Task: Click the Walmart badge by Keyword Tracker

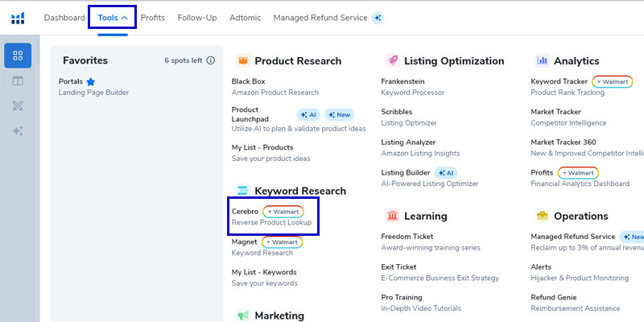Action: [613, 82]
